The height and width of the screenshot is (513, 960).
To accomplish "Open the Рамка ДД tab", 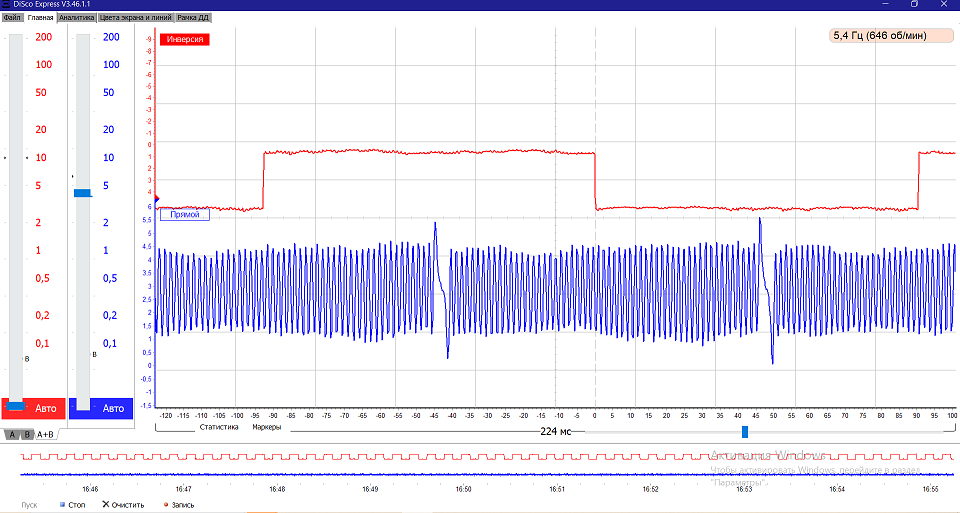I will pyautogui.click(x=193, y=18).
